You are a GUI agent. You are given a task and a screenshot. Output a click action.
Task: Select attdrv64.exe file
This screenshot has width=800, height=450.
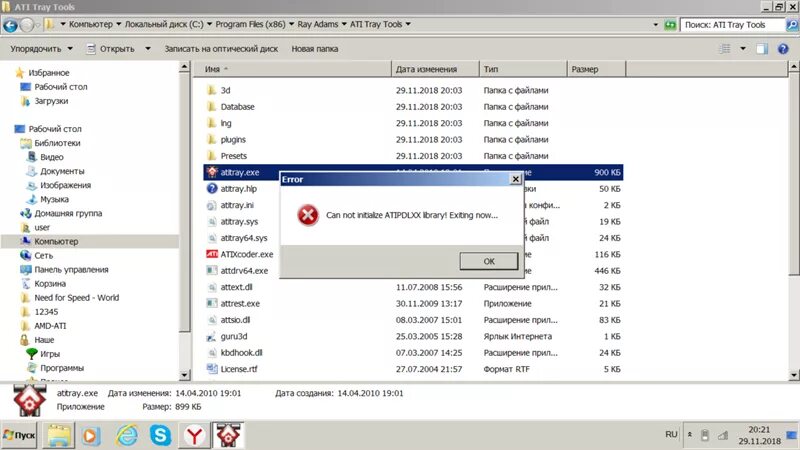(244, 270)
